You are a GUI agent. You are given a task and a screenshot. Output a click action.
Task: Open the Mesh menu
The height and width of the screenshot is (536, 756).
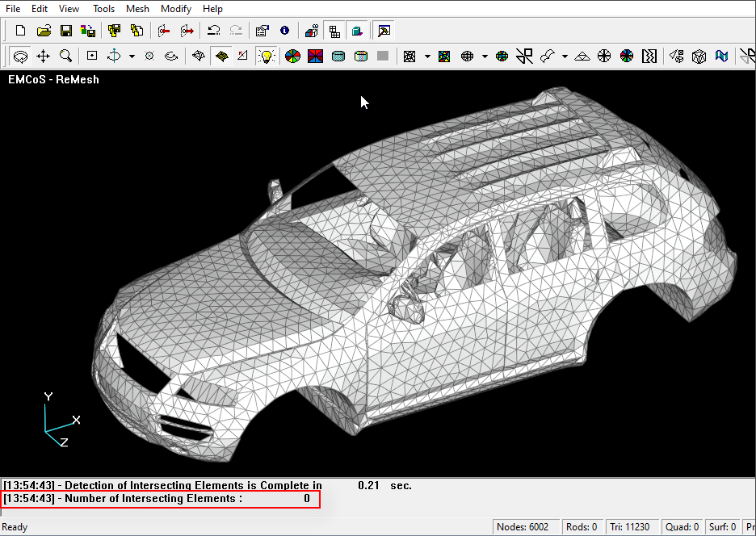coord(137,9)
